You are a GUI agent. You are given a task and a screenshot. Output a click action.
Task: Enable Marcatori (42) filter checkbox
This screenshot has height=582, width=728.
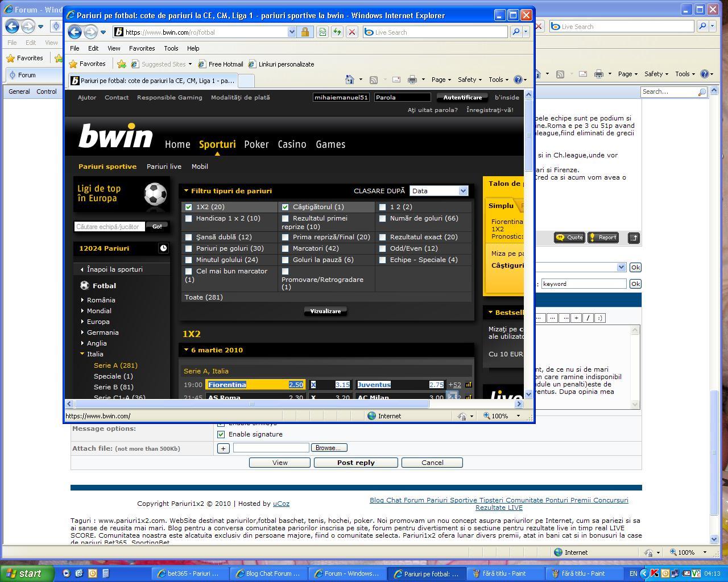pyautogui.click(x=286, y=248)
